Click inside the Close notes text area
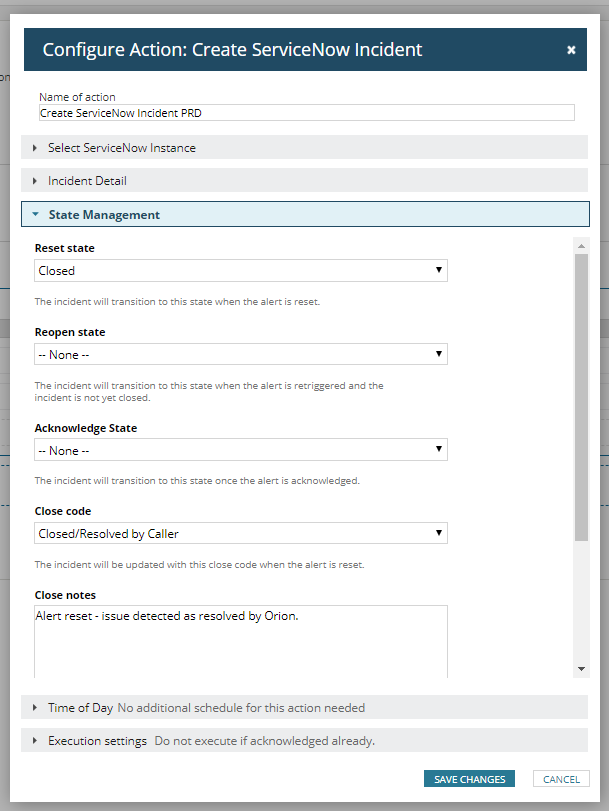 click(241, 641)
